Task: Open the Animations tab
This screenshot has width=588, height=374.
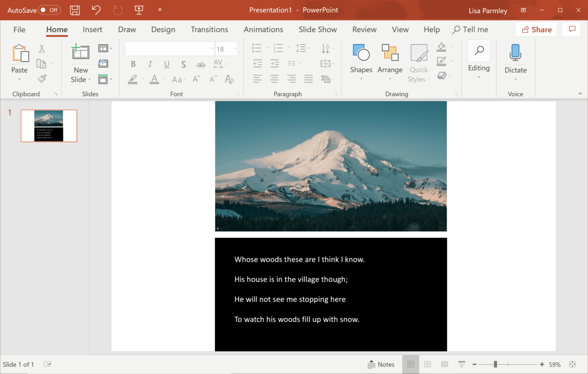Action: (263, 29)
